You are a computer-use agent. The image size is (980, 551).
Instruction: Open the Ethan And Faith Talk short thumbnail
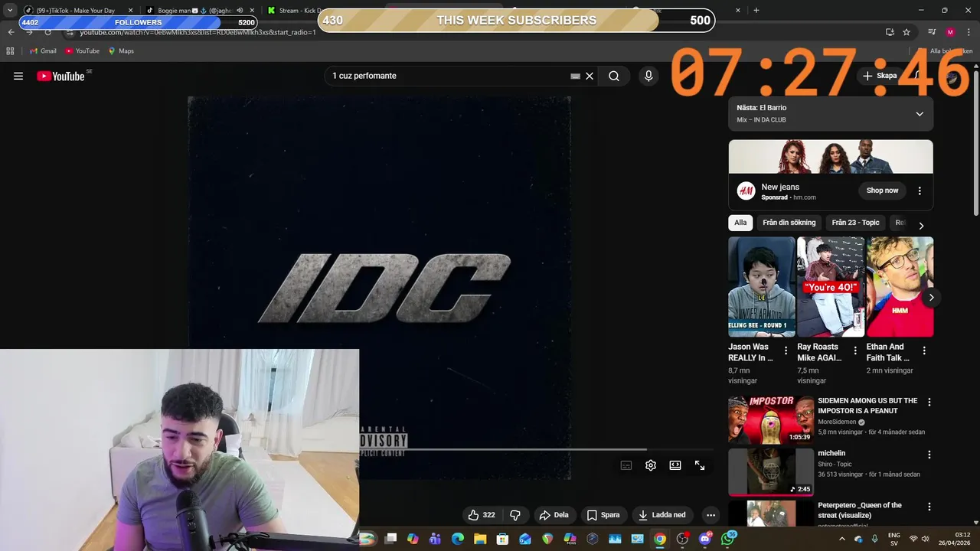click(900, 287)
